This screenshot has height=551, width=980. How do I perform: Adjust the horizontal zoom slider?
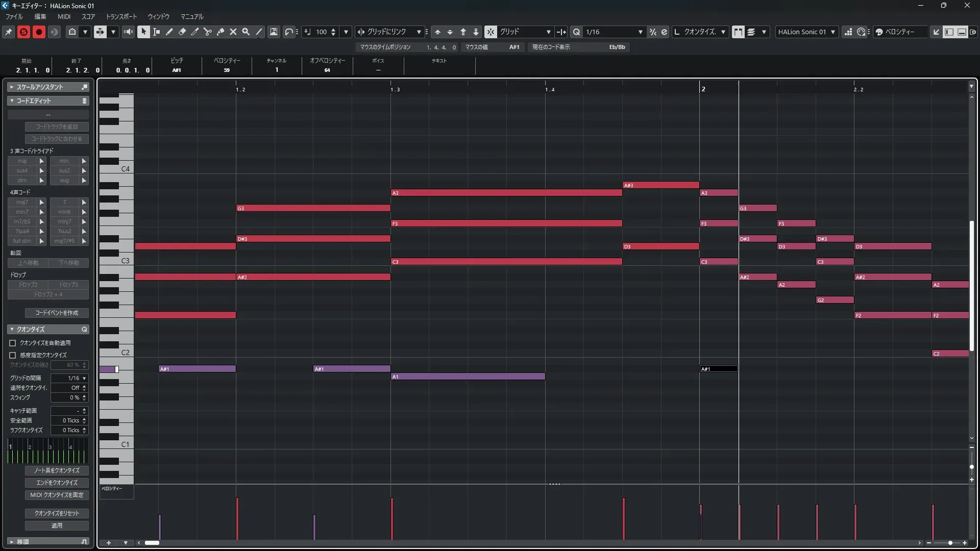(x=950, y=543)
